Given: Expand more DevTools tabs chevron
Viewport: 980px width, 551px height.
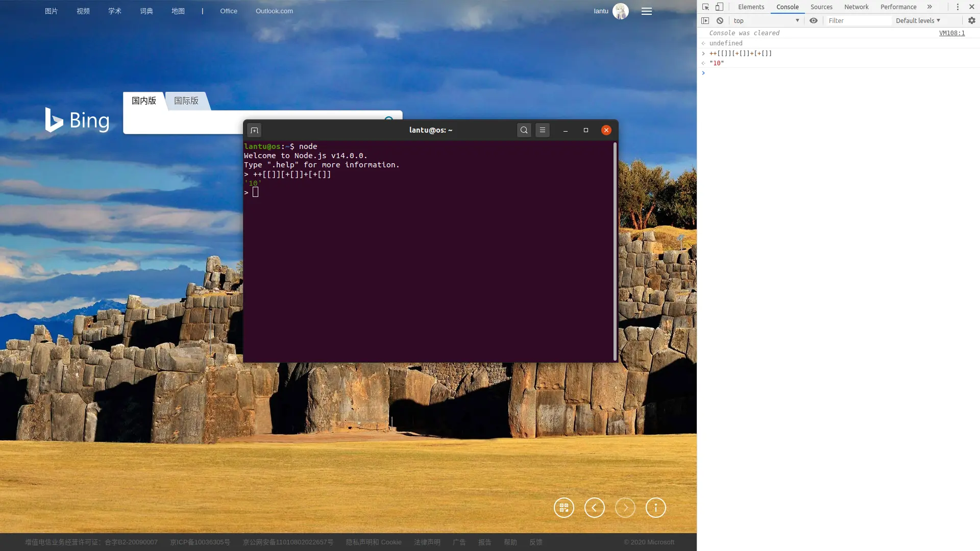Looking at the screenshot, I should tap(929, 7).
